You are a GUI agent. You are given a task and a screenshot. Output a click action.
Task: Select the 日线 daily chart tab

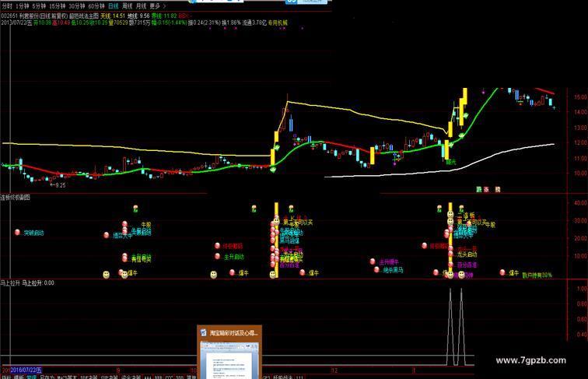114,6
